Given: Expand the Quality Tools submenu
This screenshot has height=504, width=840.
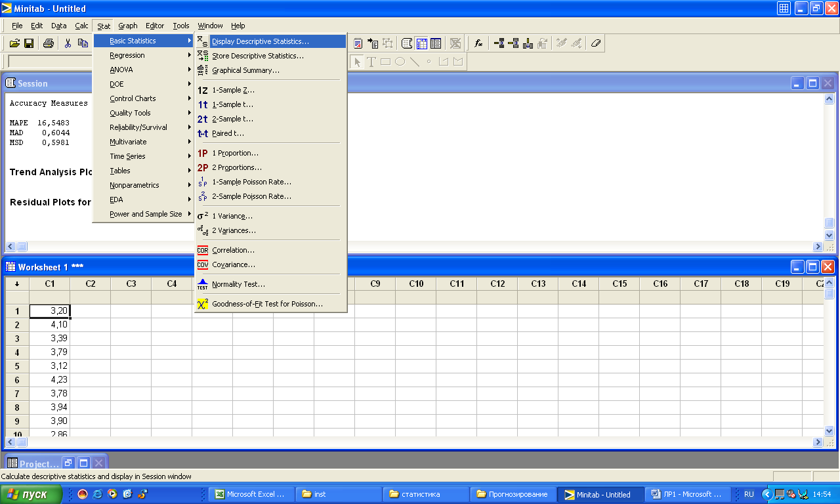Looking at the screenshot, I should [x=144, y=113].
